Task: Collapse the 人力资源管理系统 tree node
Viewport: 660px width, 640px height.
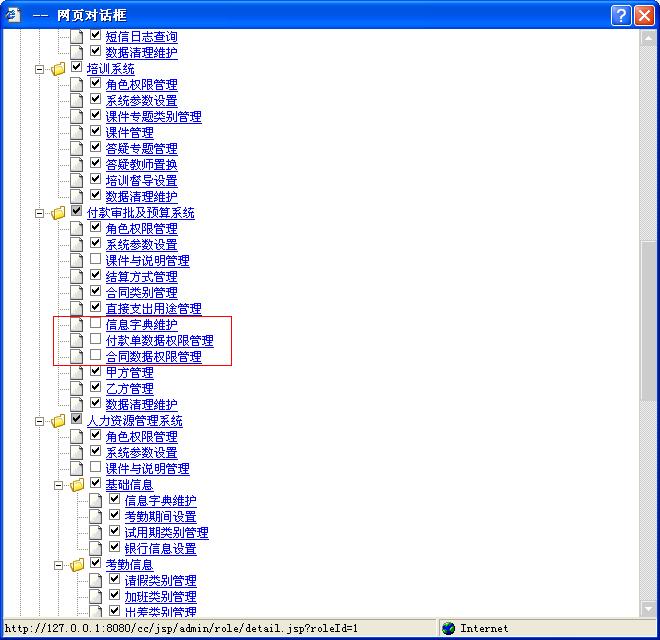Action: tap(39, 421)
